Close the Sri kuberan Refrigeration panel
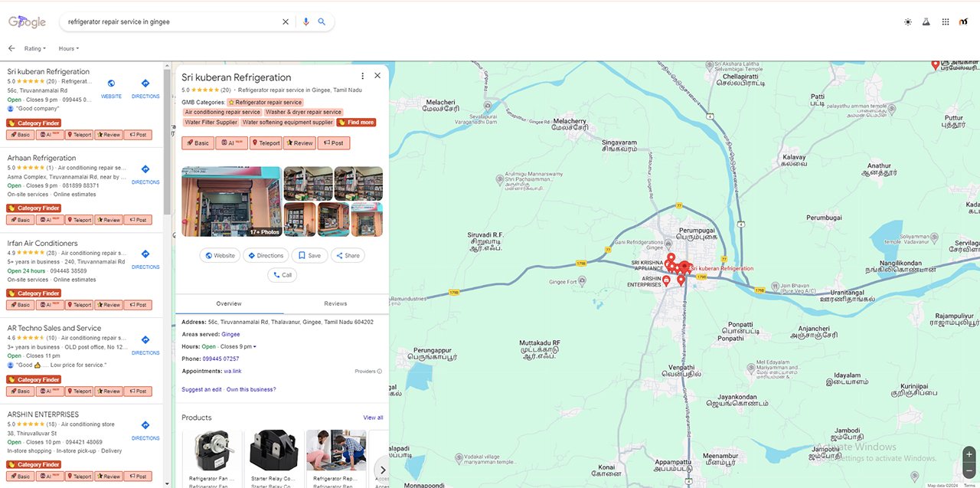980x488 pixels. [377, 76]
